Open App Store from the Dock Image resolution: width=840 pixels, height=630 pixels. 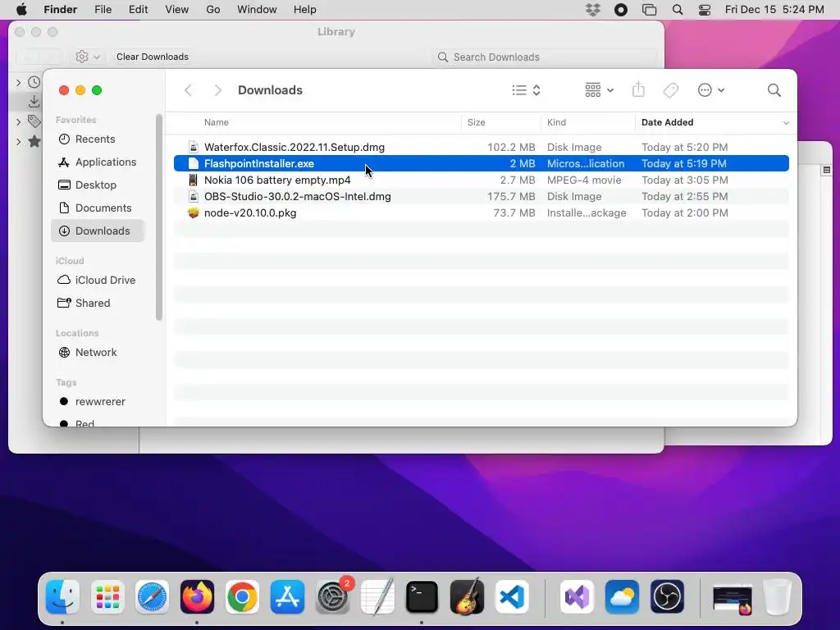(287, 597)
